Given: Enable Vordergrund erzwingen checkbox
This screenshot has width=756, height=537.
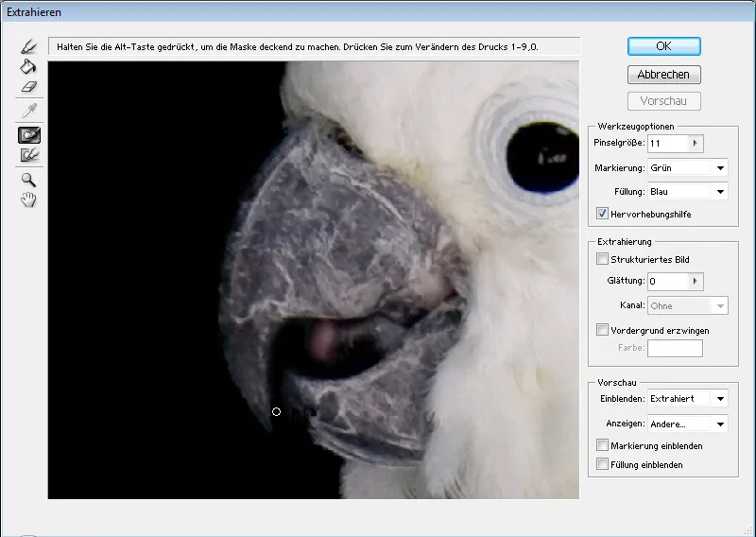Looking at the screenshot, I should click(602, 330).
